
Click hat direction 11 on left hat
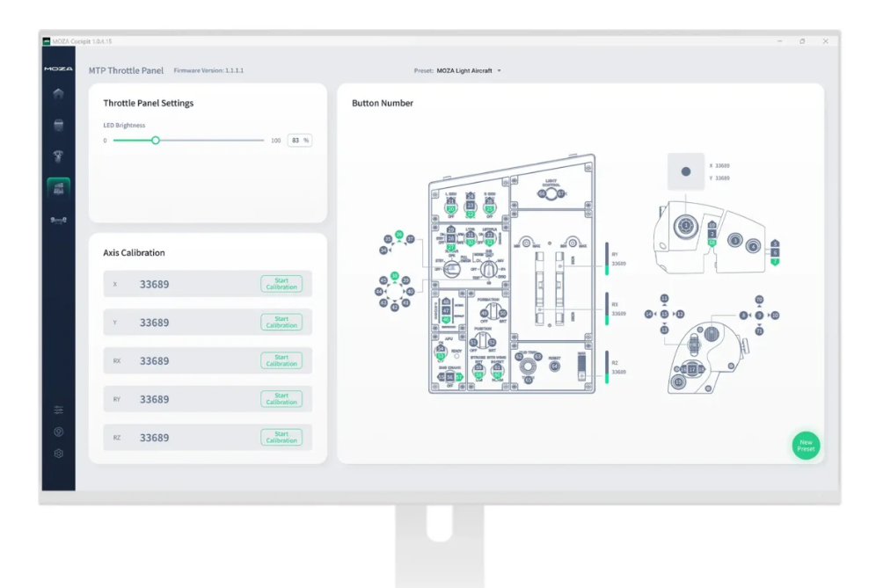(x=664, y=299)
